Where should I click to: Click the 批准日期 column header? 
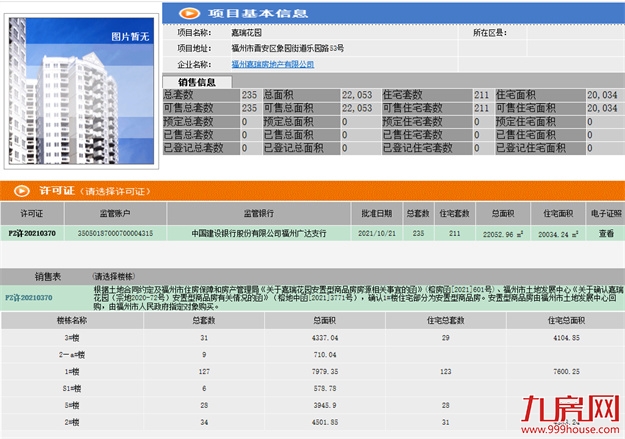[x=377, y=214]
